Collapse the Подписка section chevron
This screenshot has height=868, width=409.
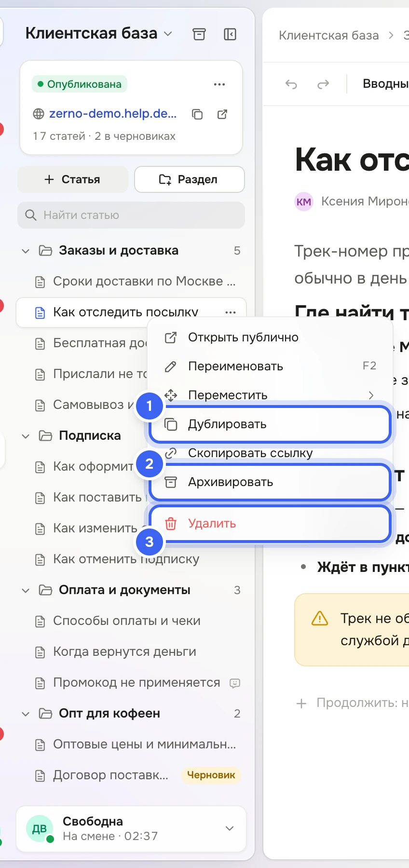(26, 436)
